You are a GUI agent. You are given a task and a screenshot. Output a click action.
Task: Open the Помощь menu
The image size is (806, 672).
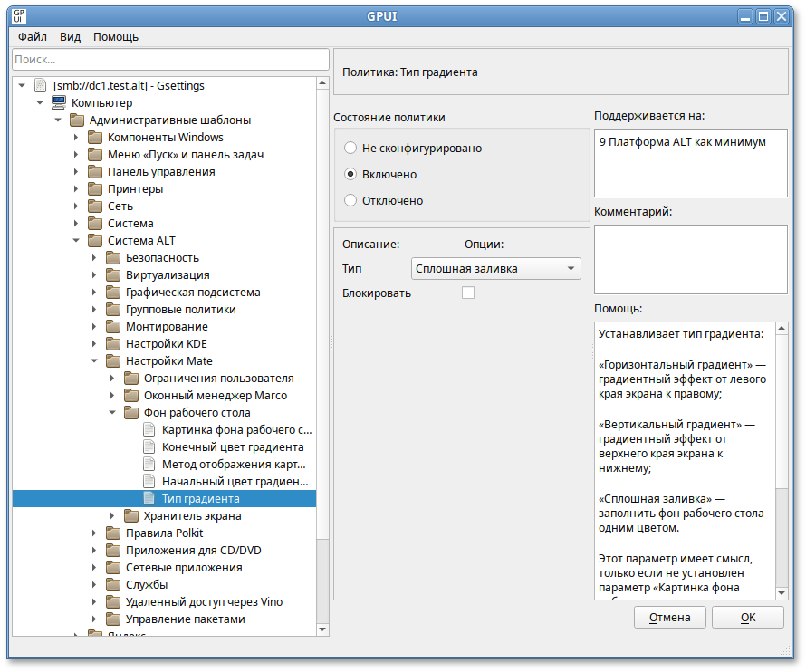point(116,37)
